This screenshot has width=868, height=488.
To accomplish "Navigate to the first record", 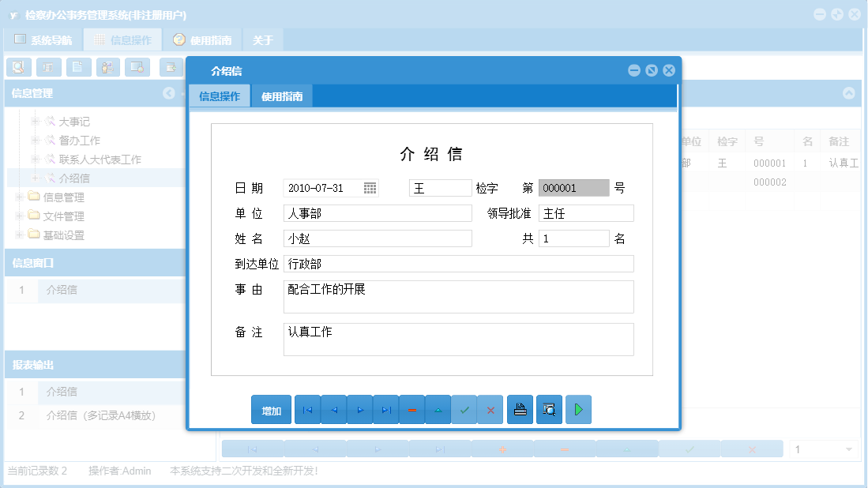I will tap(307, 409).
